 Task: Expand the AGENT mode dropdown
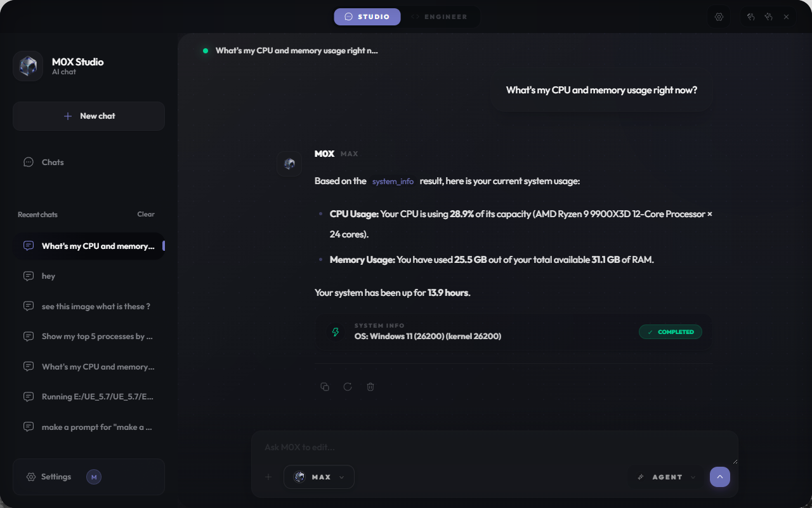click(666, 477)
